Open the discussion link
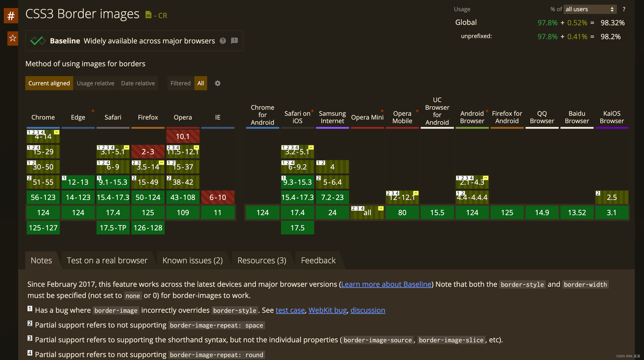This screenshot has height=360, width=644. [x=368, y=310]
